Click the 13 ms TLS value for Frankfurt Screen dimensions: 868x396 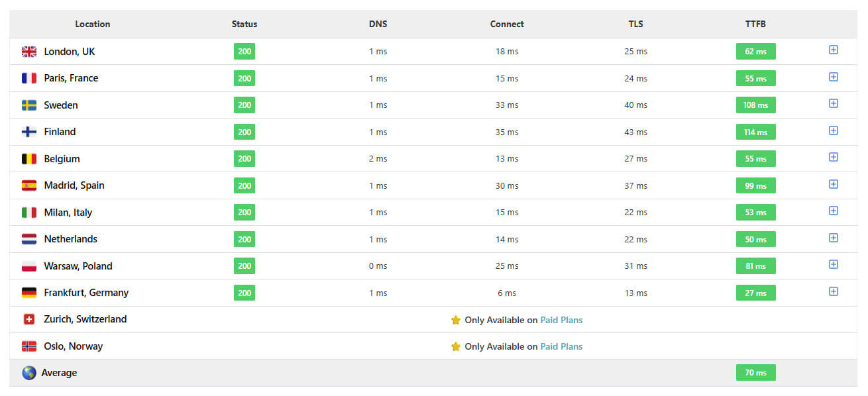[x=636, y=293]
